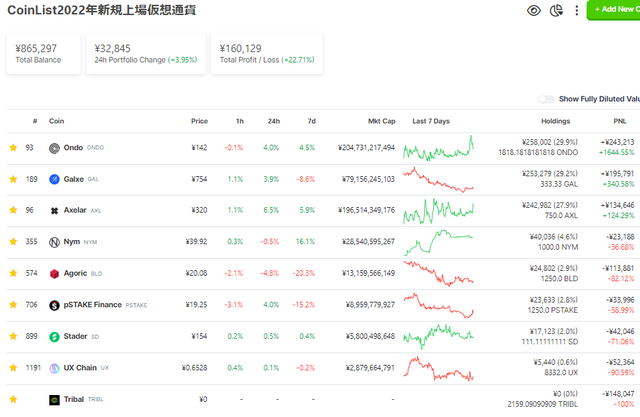
Task: Sort by the PNL column header
Action: [620, 121]
